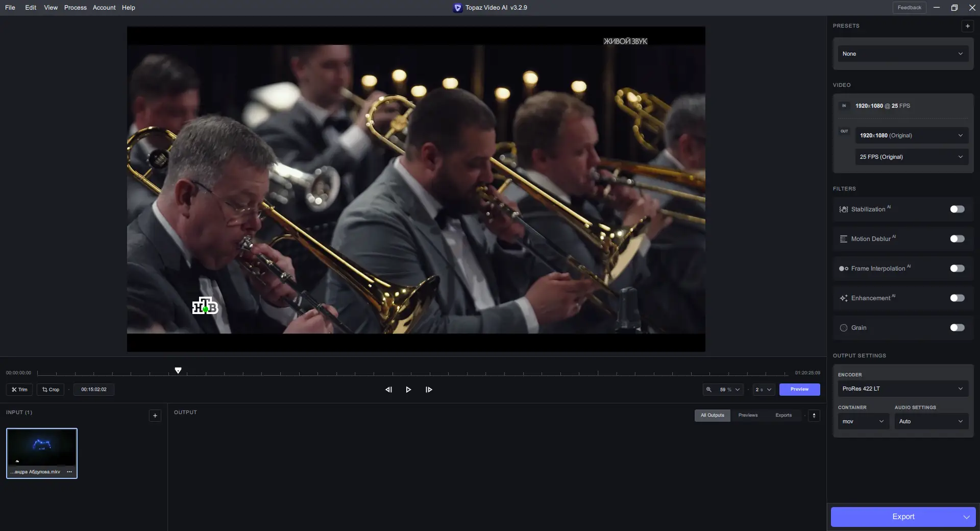Click the Grain filter icon
The height and width of the screenshot is (531, 980).
pyautogui.click(x=844, y=328)
